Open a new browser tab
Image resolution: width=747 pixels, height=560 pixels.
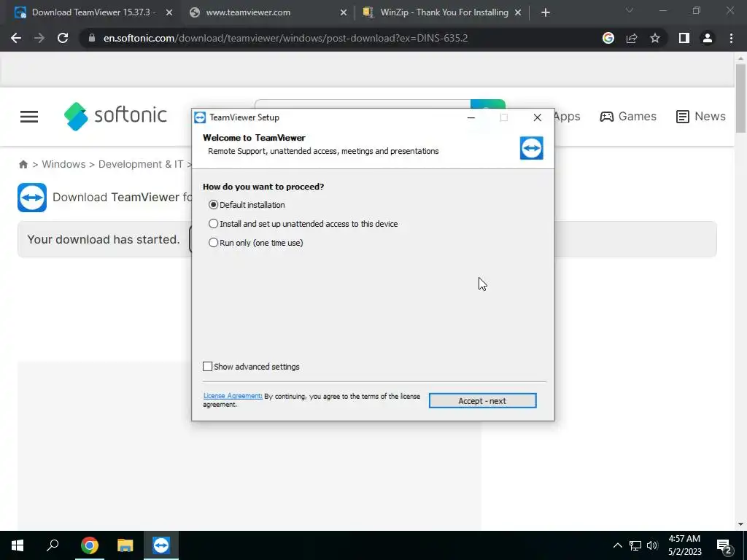click(x=546, y=13)
